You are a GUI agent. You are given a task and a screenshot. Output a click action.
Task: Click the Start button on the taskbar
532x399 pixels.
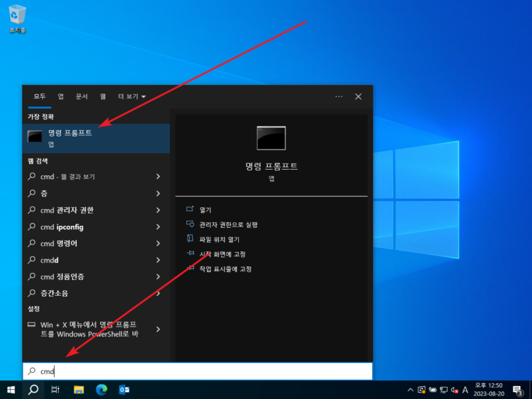[x=11, y=389]
